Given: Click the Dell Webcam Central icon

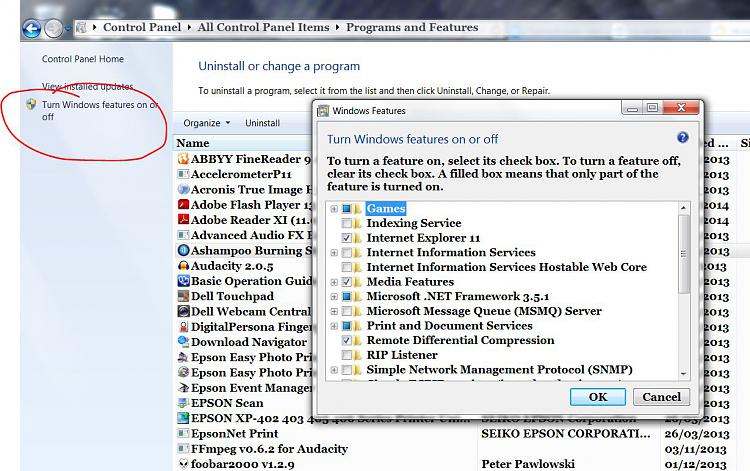Looking at the screenshot, I should (x=183, y=311).
